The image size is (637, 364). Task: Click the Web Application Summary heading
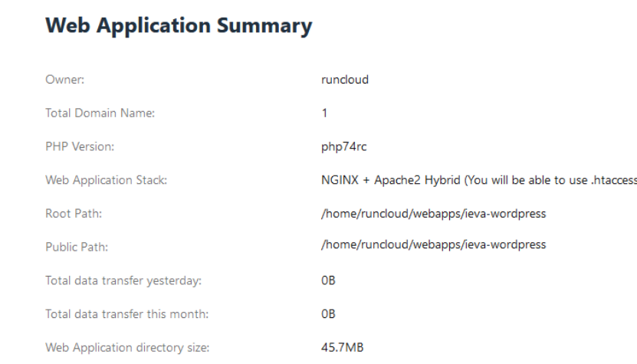(179, 26)
